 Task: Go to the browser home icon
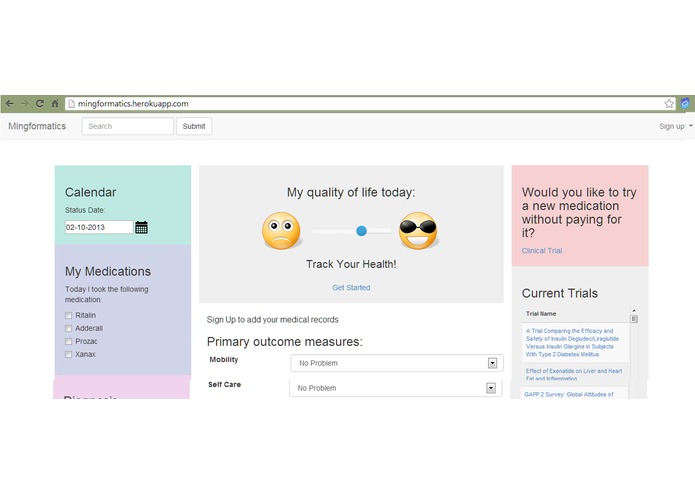tap(55, 104)
